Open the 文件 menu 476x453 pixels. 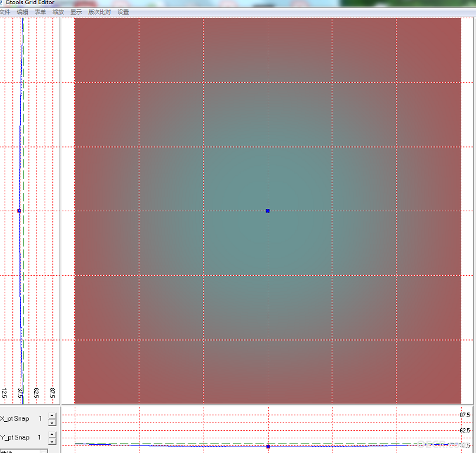pyautogui.click(x=5, y=12)
